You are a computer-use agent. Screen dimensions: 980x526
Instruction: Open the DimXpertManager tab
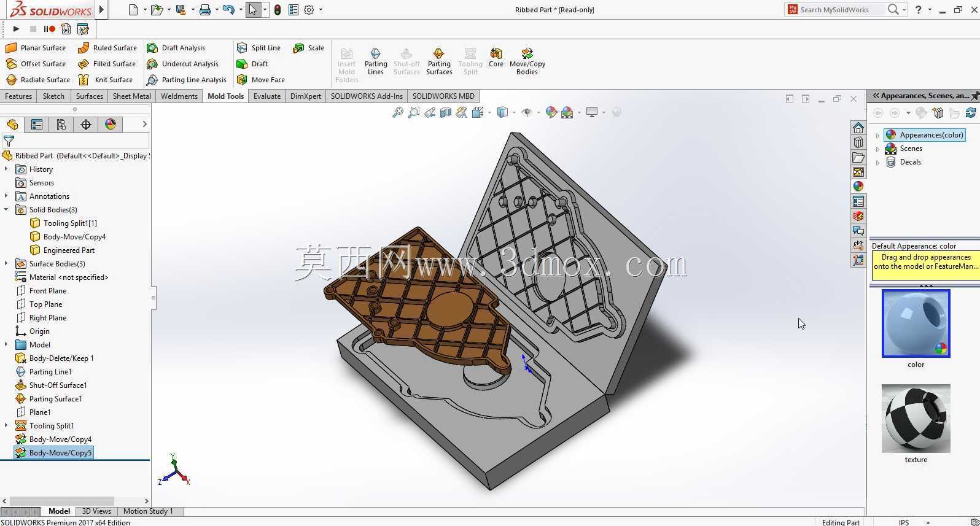[x=86, y=125]
